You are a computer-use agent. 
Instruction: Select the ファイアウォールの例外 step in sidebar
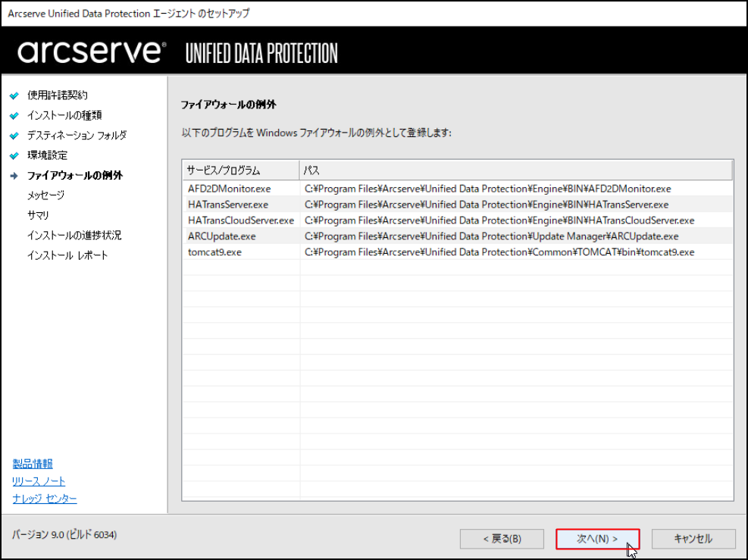75,176
